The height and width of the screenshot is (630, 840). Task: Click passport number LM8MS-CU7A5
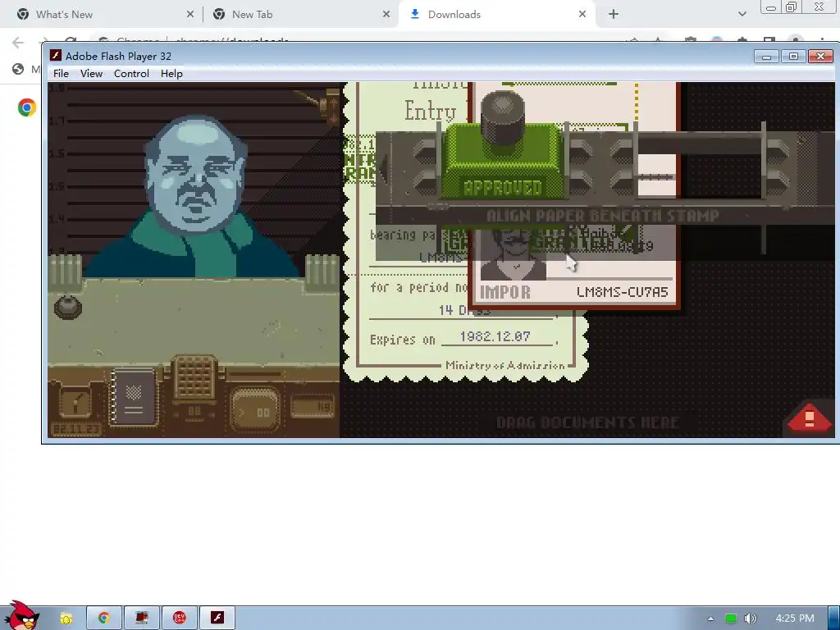tap(622, 293)
